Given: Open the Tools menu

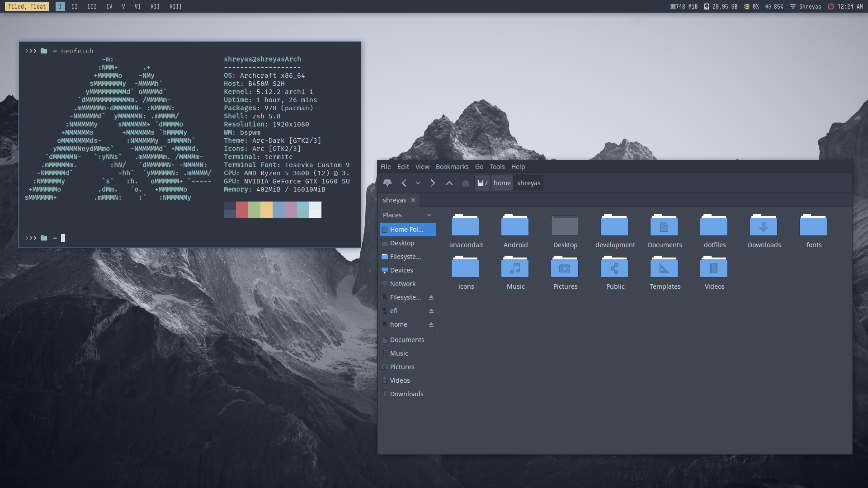Looking at the screenshot, I should coord(497,167).
